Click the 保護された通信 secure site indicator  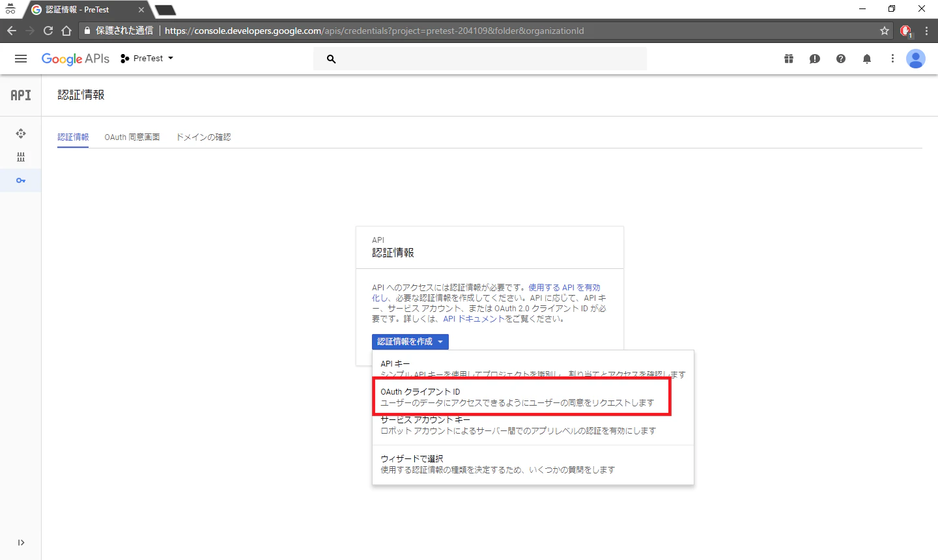click(119, 31)
